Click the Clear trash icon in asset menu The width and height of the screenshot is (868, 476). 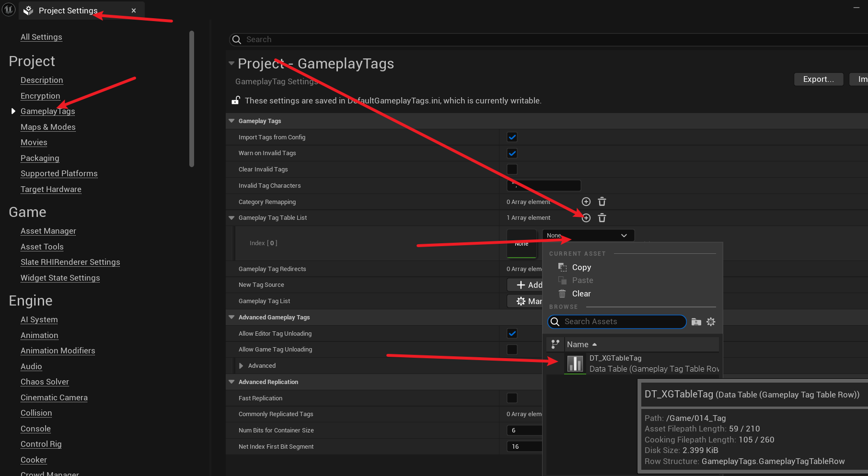[562, 294]
